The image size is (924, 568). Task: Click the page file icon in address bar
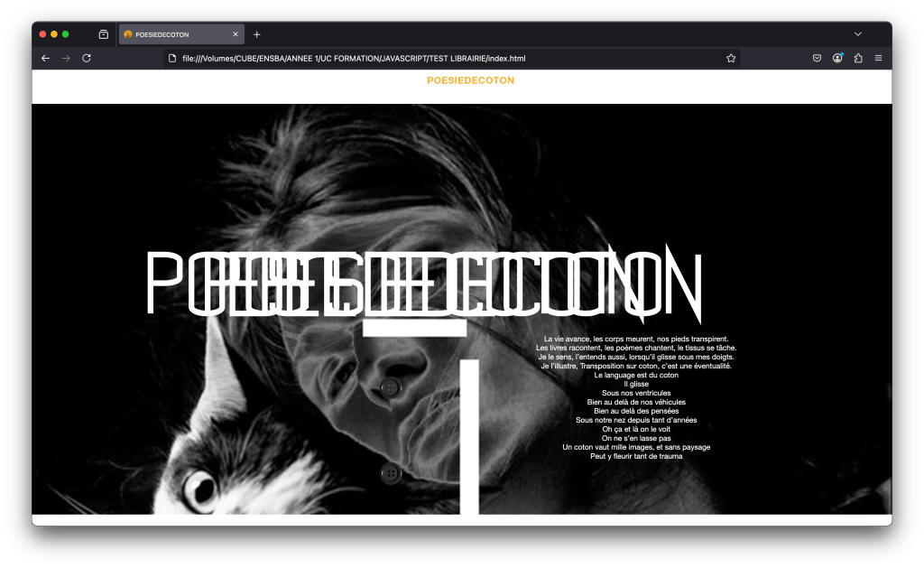click(172, 58)
